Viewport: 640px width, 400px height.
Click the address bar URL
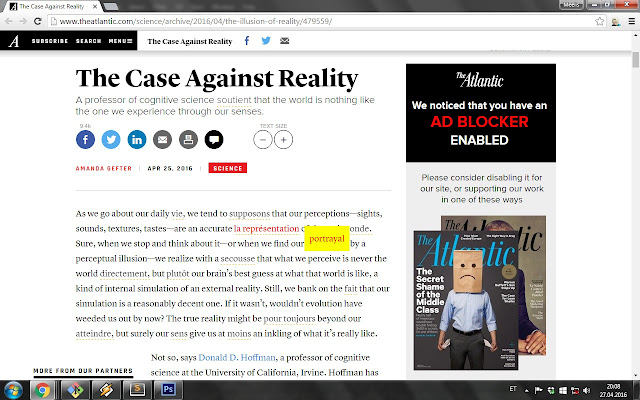coord(196,21)
